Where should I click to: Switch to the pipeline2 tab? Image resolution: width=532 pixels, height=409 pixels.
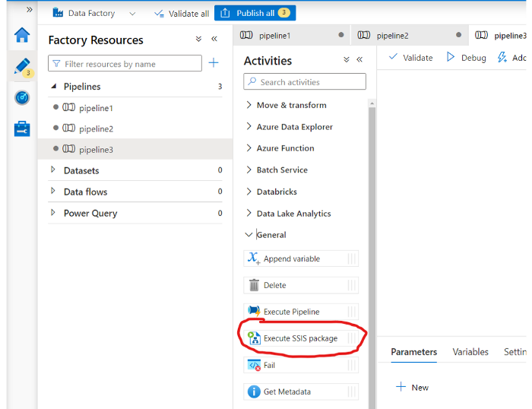[392, 35]
